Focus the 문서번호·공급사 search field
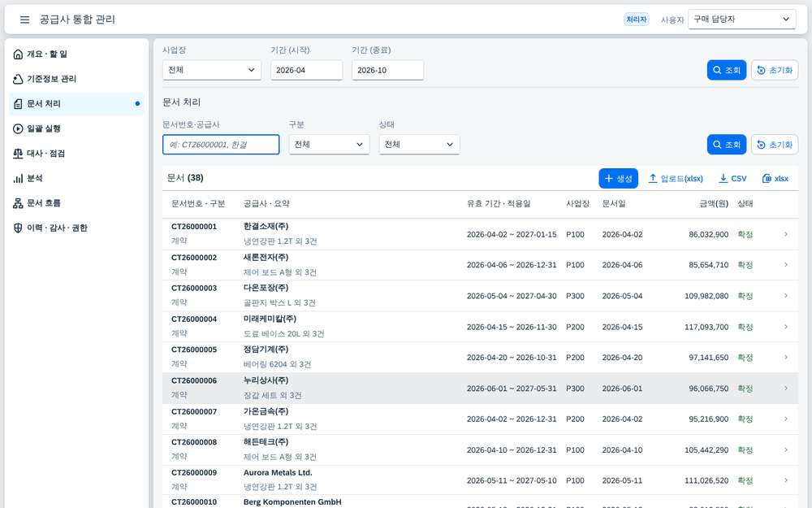This screenshot has height=508, width=812. 221,145
